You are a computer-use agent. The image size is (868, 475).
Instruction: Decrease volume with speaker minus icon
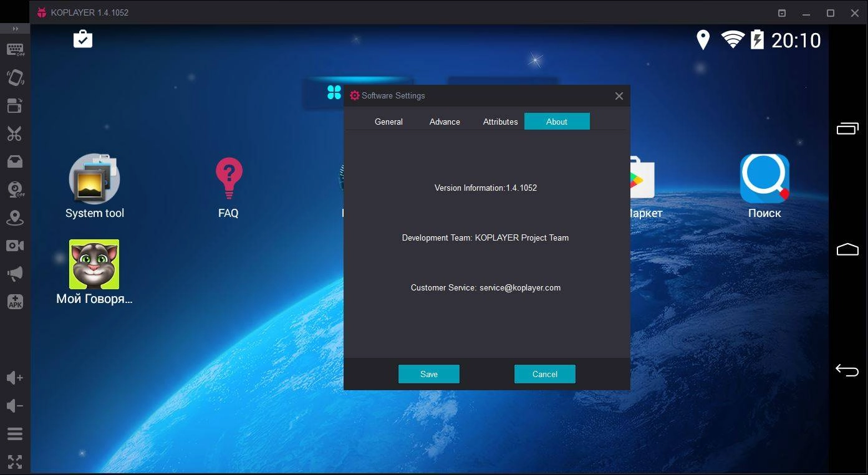click(x=15, y=406)
